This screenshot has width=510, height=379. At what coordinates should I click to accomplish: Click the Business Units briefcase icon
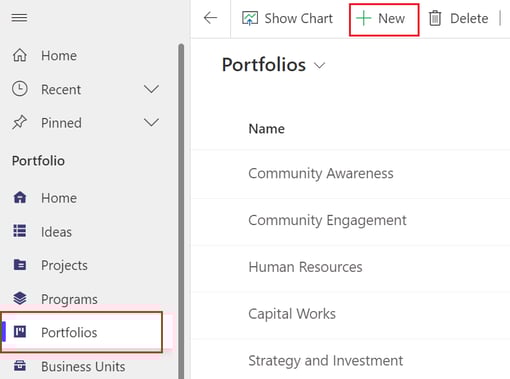[20, 366]
